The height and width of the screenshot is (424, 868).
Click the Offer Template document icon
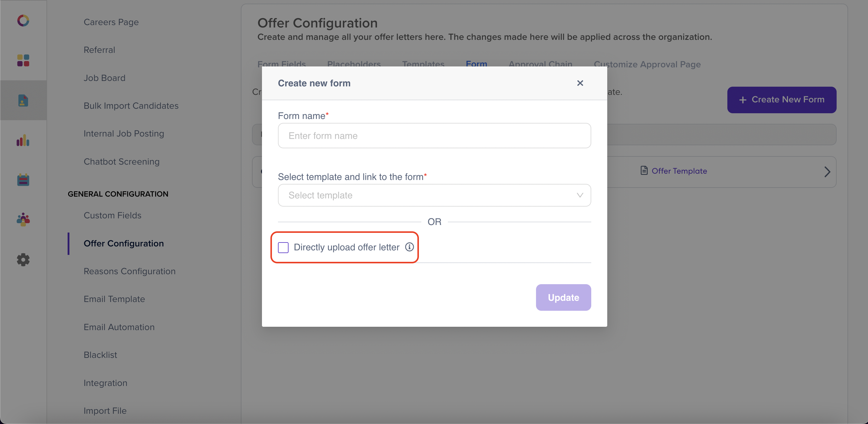tap(644, 171)
